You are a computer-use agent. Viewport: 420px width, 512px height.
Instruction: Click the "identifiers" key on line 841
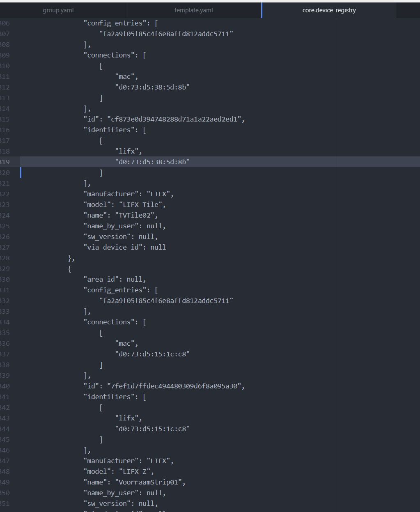click(109, 397)
